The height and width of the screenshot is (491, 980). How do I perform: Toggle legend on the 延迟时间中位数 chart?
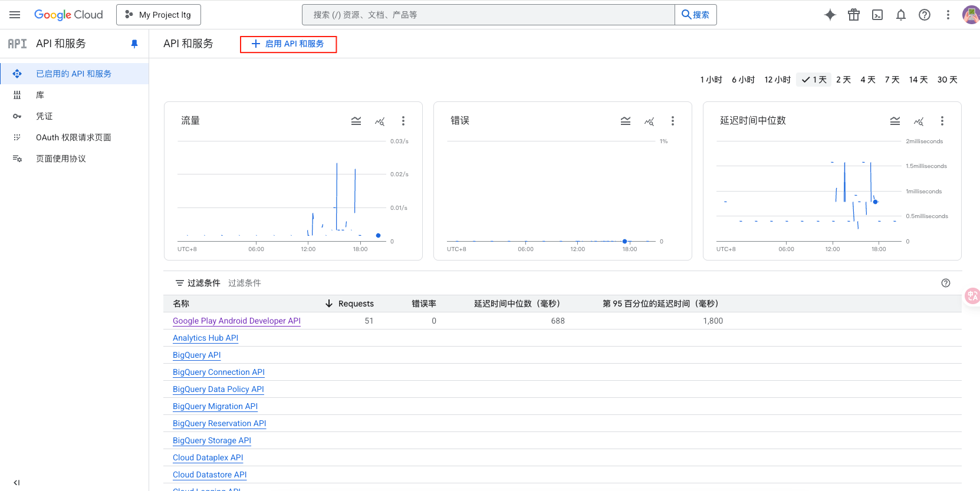point(895,121)
